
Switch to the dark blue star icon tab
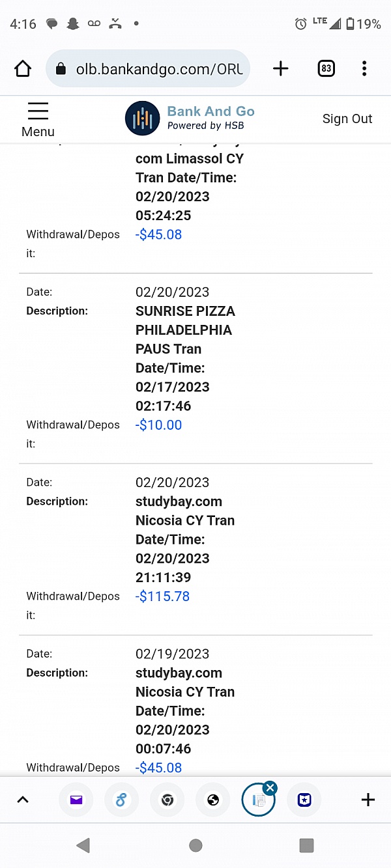304,800
